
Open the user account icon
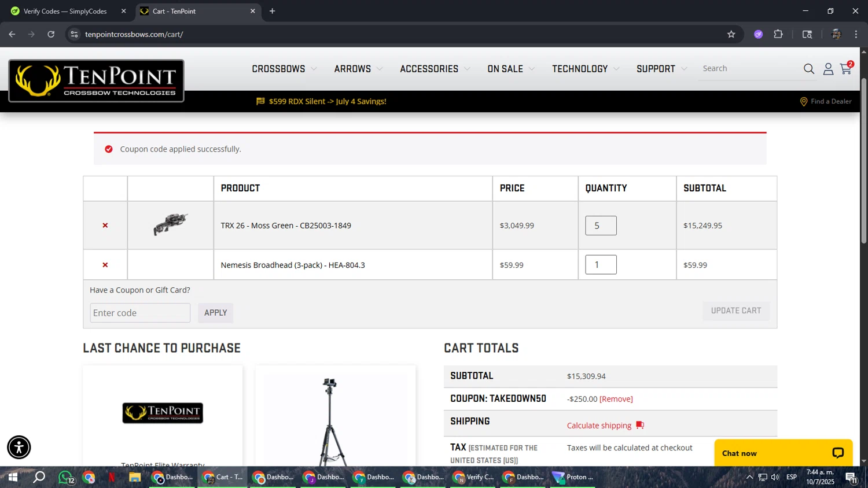[x=828, y=69]
